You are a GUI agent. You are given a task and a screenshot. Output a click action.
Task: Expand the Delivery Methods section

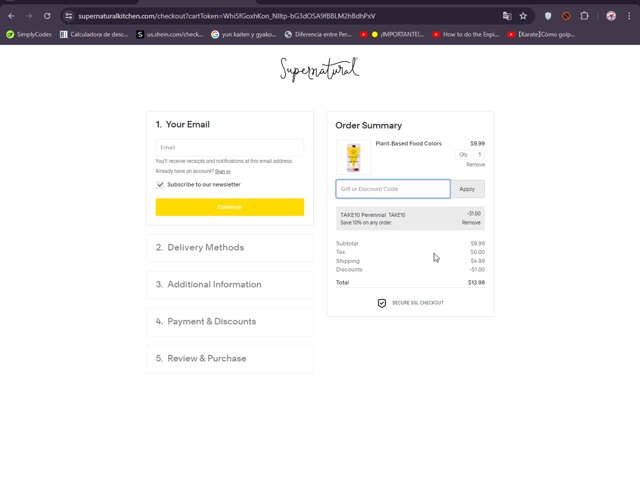coord(230,248)
